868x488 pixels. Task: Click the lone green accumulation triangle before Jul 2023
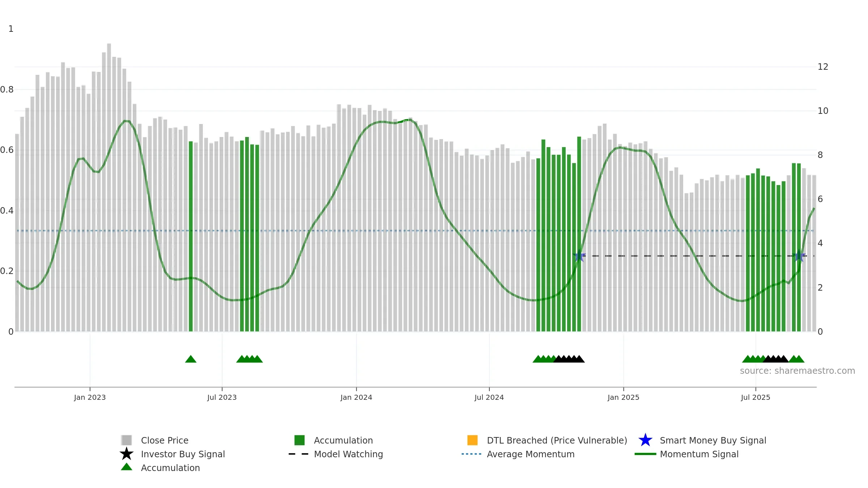(191, 359)
